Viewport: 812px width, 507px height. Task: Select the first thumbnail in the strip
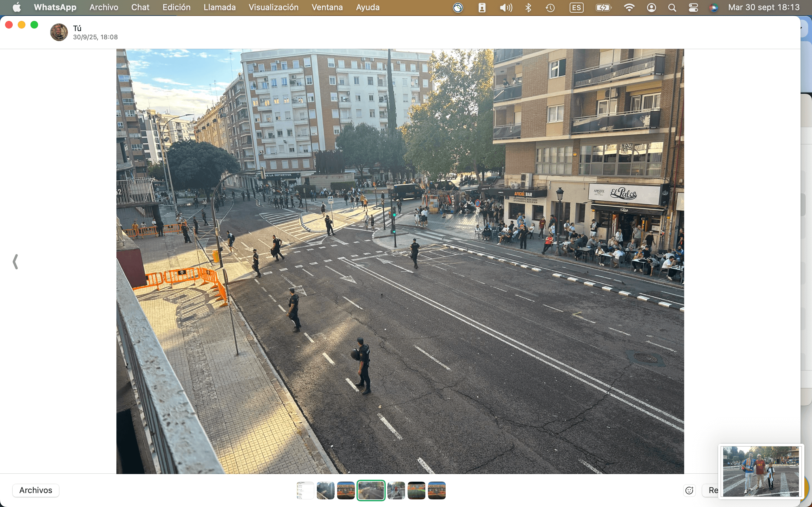point(305,490)
